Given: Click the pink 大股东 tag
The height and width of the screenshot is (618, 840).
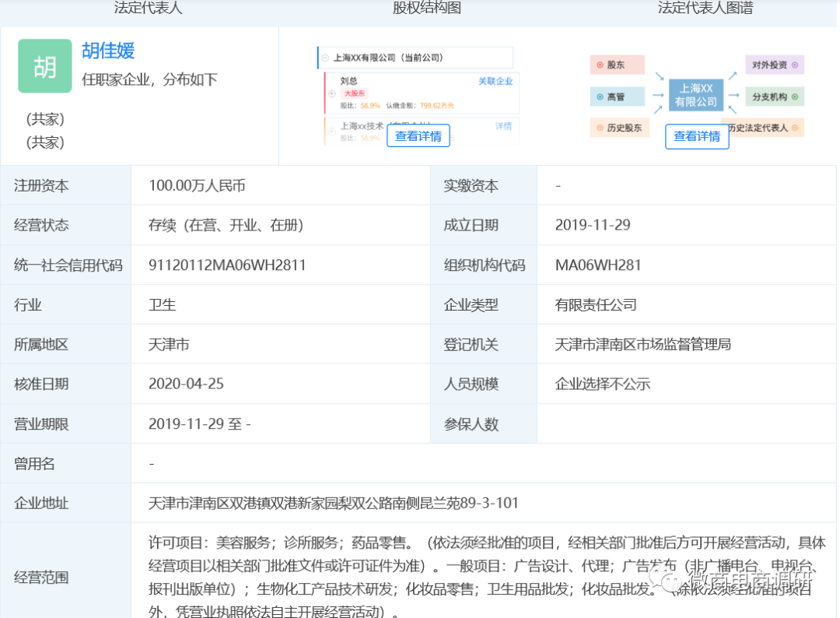Looking at the screenshot, I should 355,92.
